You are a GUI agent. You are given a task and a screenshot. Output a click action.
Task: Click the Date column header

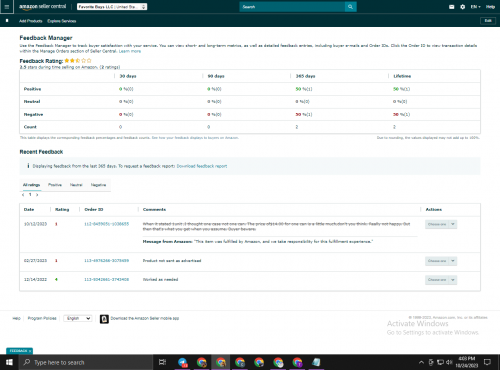(x=29, y=209)
